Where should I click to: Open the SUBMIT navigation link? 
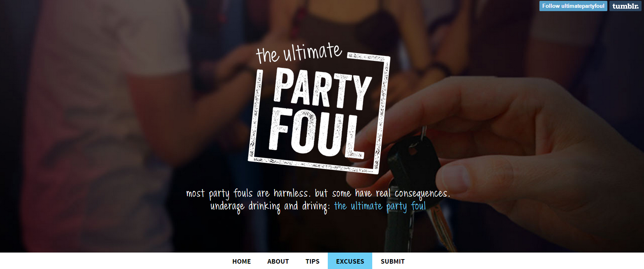(392, 261)
